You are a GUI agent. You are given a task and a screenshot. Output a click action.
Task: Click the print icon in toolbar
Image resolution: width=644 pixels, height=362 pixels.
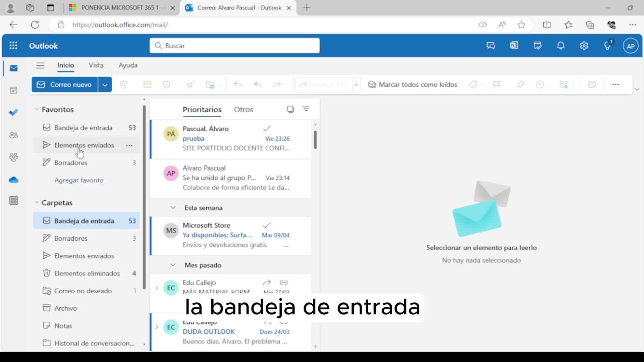tap(592, 85)
